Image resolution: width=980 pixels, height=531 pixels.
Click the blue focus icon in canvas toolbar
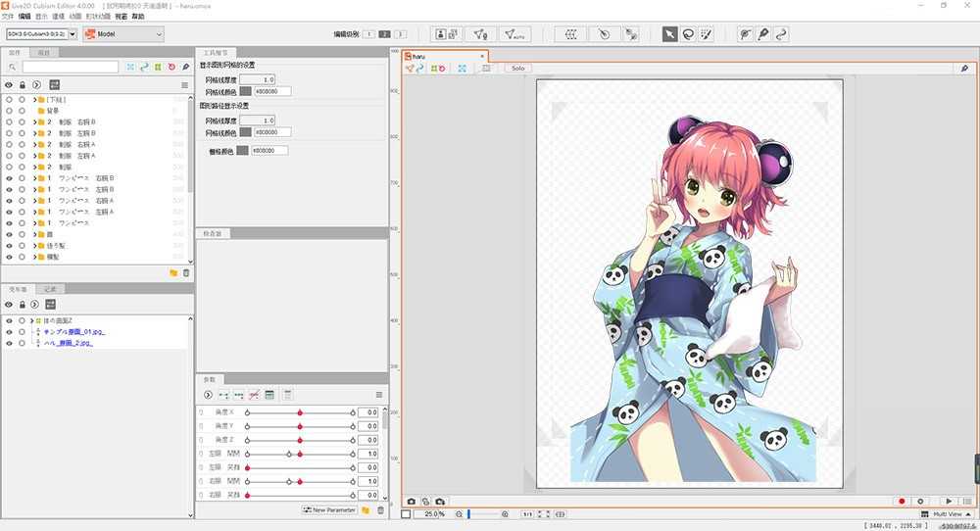pyautogui.click(x=462, y=69)
